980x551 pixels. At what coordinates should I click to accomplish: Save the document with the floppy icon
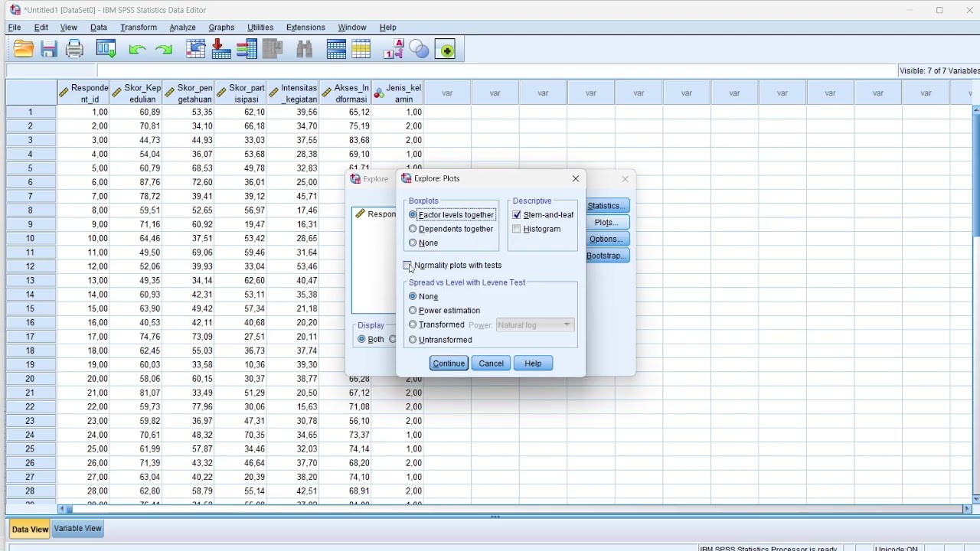click(49, 50)
